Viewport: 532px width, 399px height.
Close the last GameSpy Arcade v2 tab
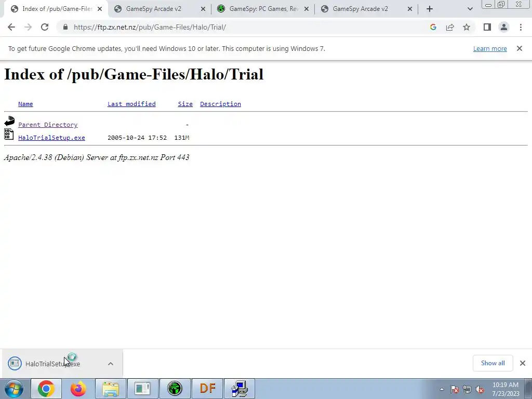(409, 9)
